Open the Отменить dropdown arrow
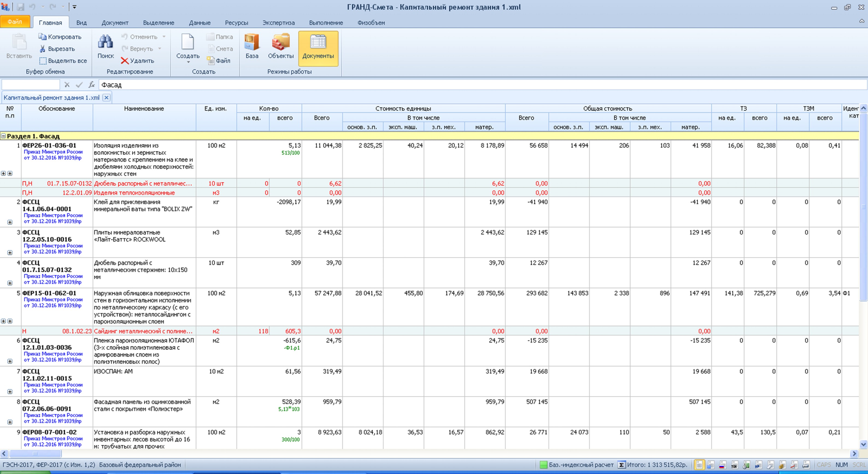868x474 pixels. 164,37
